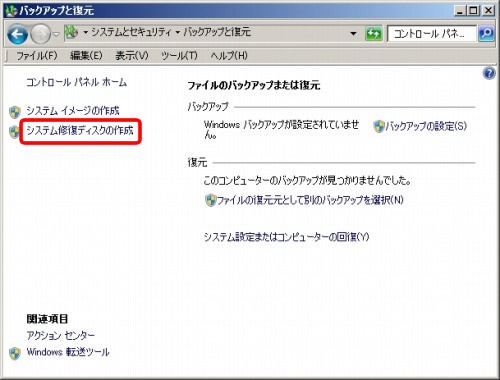Open help with the blue question mark icon
The image size is (500, 380).
(x=489, y=73)
